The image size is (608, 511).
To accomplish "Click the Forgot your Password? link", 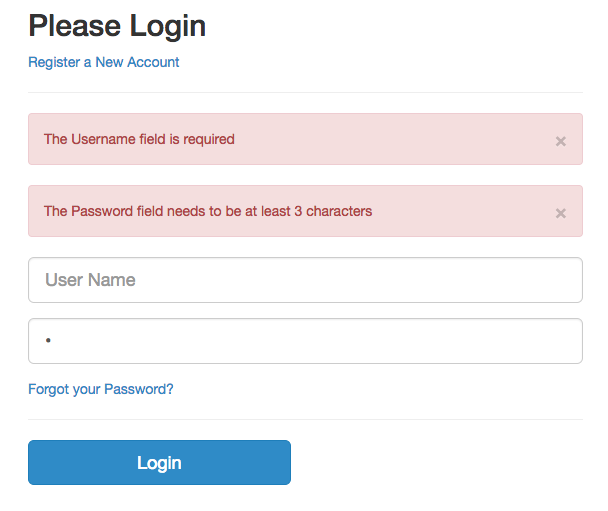I will click(101, 389).
